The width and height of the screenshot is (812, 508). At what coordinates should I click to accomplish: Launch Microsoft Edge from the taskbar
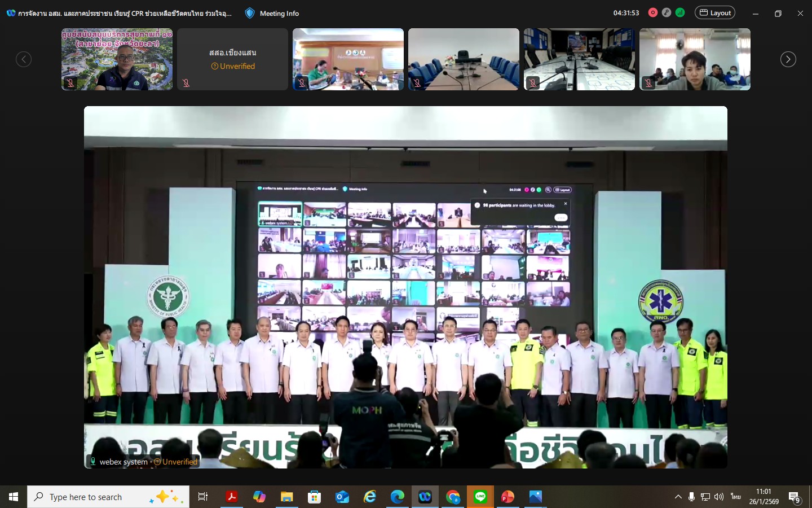tap(398, 497)
